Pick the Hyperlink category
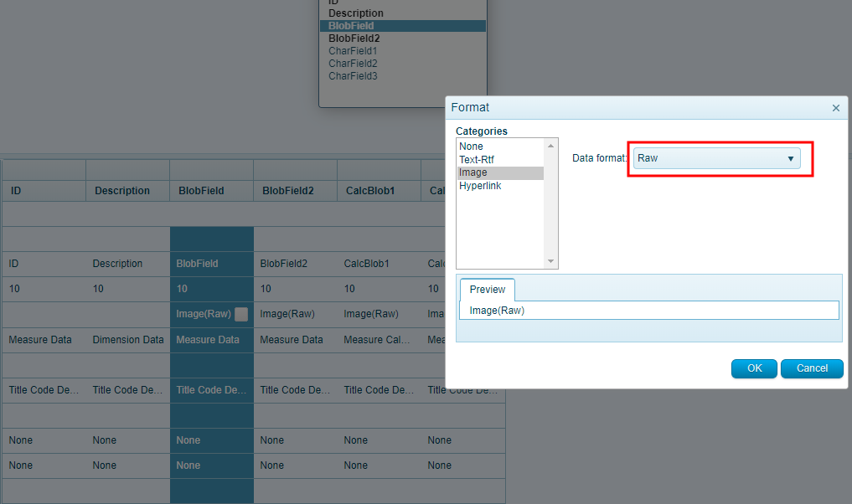The height and width of the screenshot is (504, 852). pyautogui.click(x=480, y=186)
